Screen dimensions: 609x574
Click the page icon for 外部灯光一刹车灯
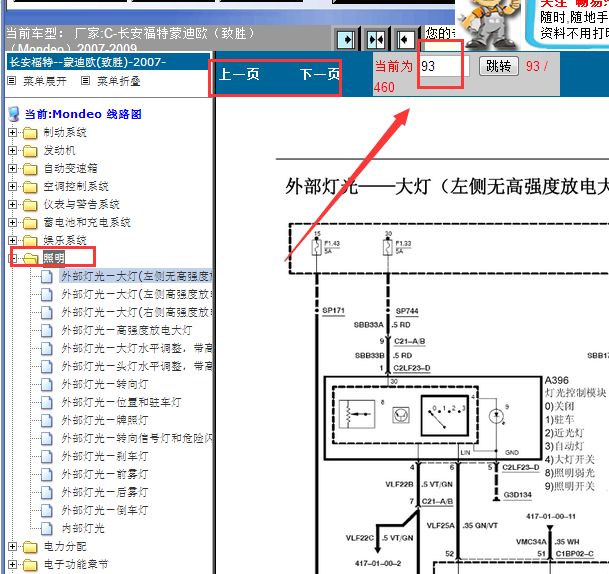[47, 456]
